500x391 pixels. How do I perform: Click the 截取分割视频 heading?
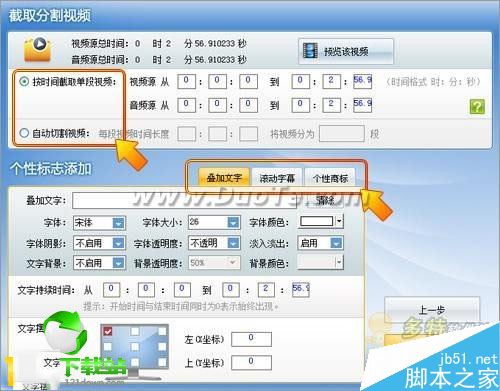pyautogui.click(x=50, y=15)
